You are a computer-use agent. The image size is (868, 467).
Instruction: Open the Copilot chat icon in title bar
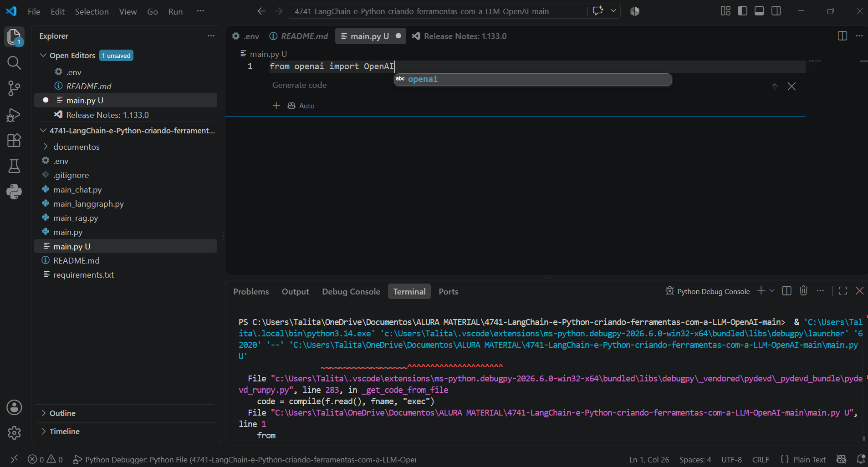tap(598, 11)
